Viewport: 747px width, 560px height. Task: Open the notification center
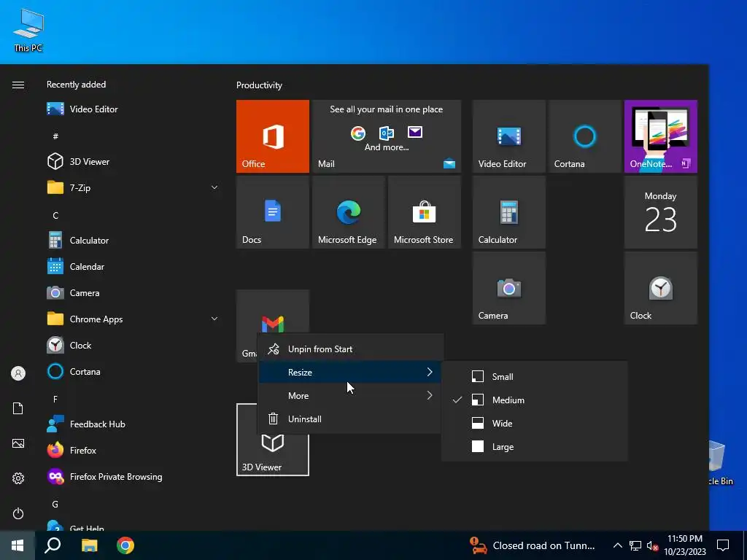[723, 545]
